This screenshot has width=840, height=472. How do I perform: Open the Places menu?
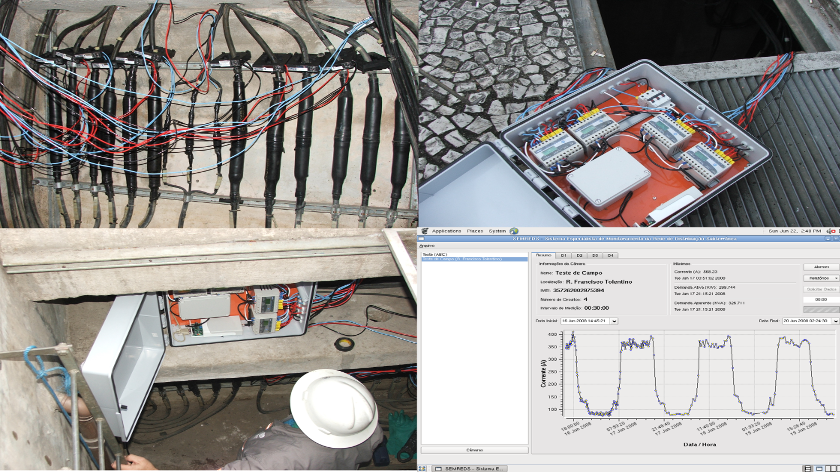(474, 231)
